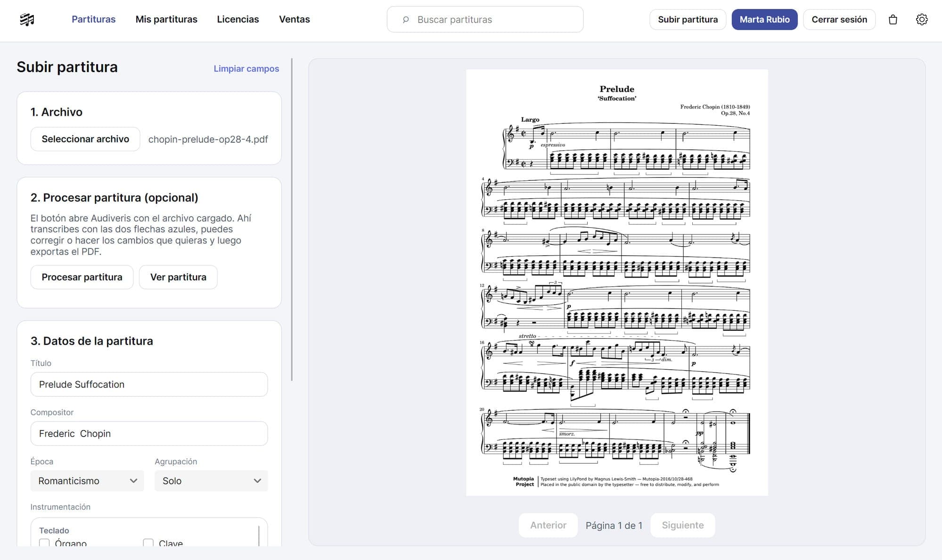The height and width of the screenshot is (560, 942).
Task: Click the Limpiar campos link
Action: [246, 69]
